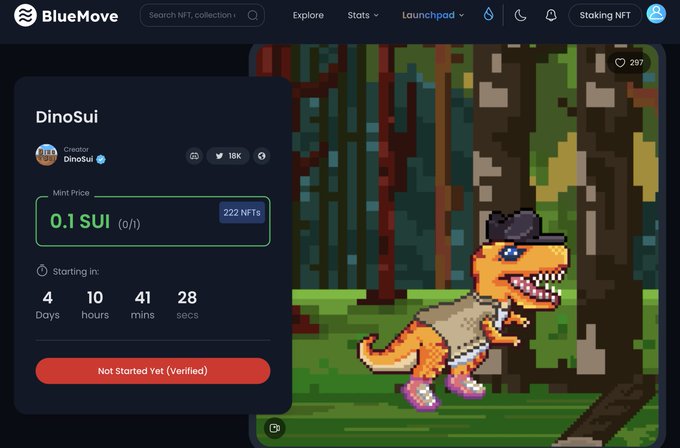
Task: Open the Staking NFT page
Action: point(605,15)
